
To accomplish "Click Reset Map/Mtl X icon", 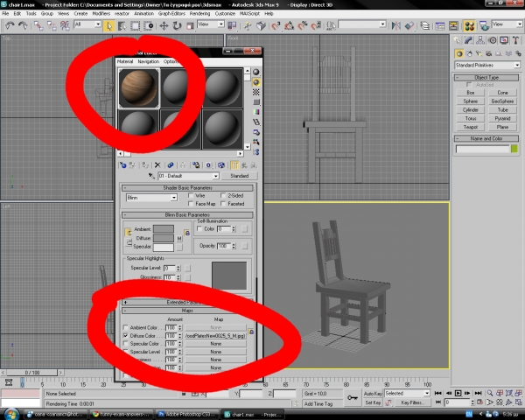I will 157,165.
